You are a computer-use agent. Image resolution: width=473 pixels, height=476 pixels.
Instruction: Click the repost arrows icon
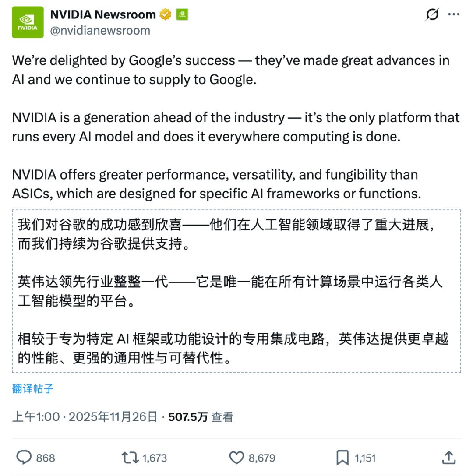[130, 458]
